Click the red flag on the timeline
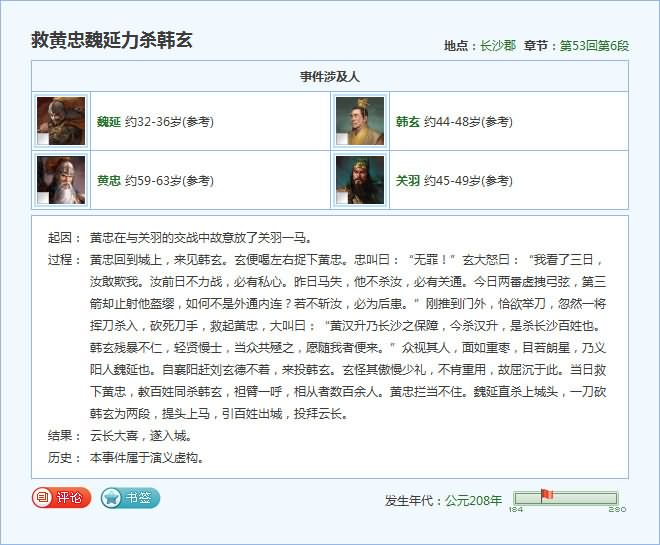The image size is (660, 545). [546, 494]
